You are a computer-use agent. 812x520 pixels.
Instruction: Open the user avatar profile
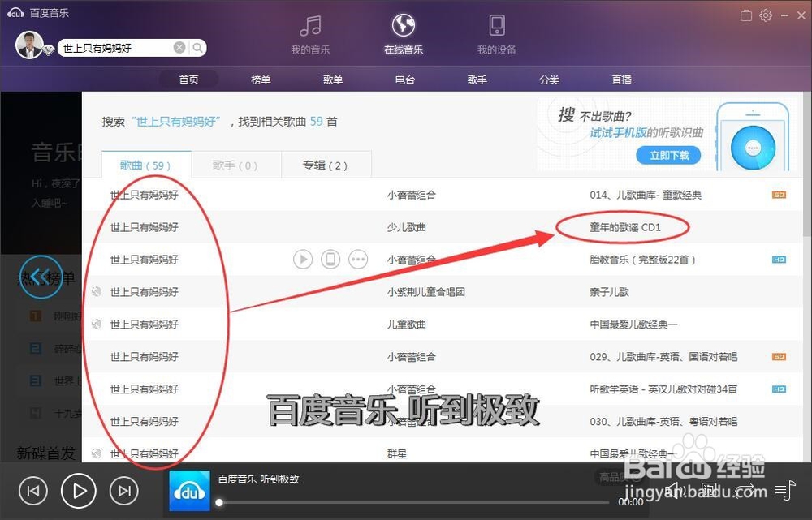coord(28,45)
